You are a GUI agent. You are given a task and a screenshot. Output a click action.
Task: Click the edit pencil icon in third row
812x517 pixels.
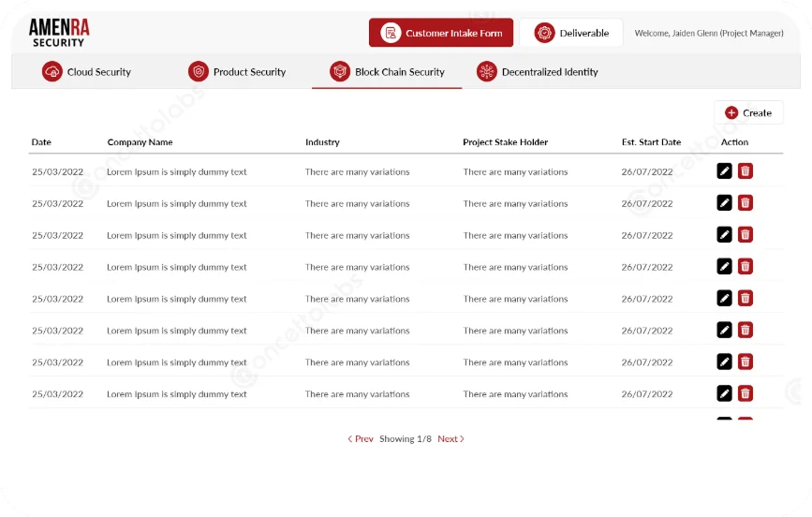(x=724, y=234)
